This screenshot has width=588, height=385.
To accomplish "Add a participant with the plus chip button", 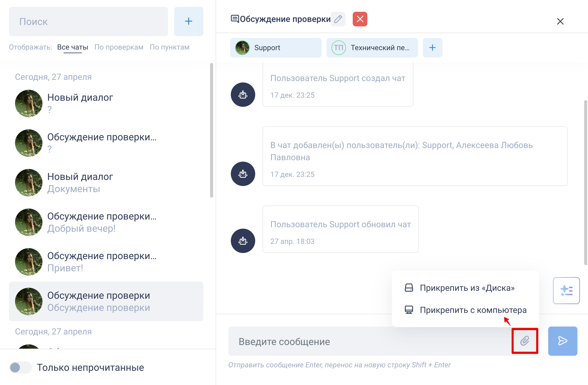I will coord(432,48).
